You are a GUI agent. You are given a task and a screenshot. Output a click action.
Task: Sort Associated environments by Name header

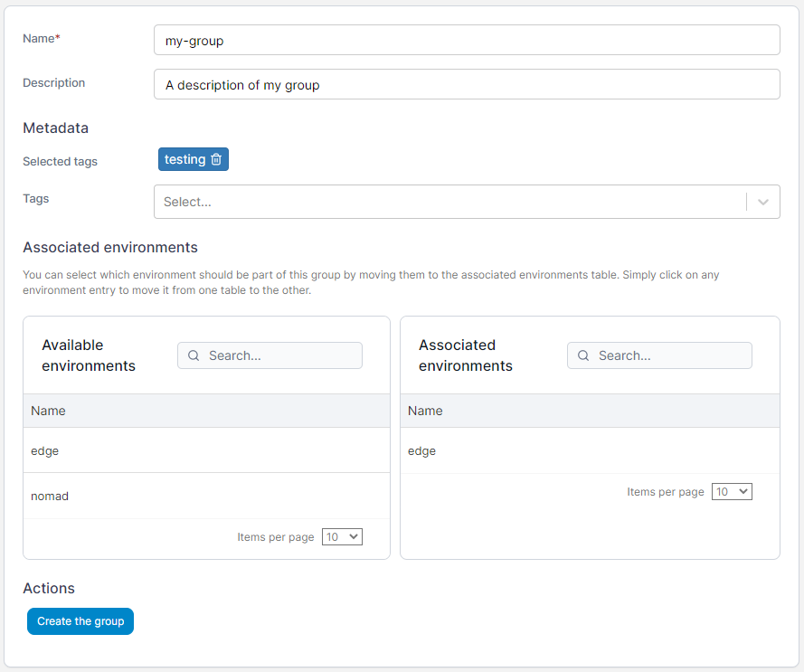(x=425, y=411)
